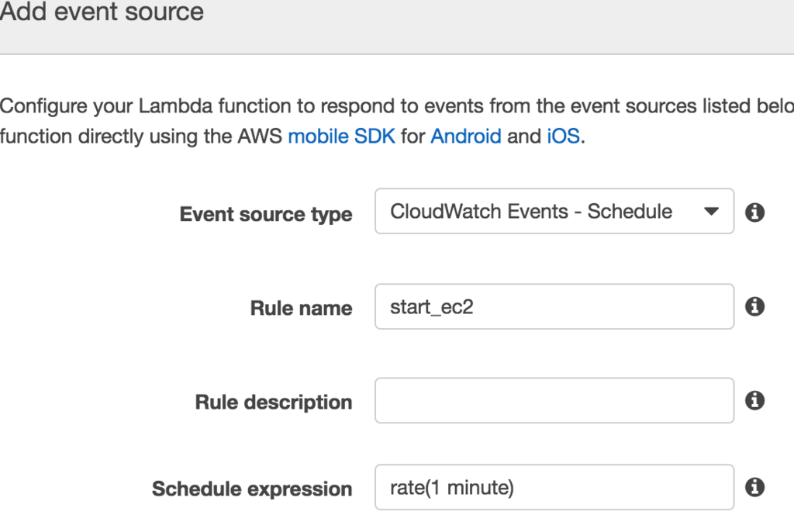Click the info icon beside Event source type

click(x=754, y=212)
